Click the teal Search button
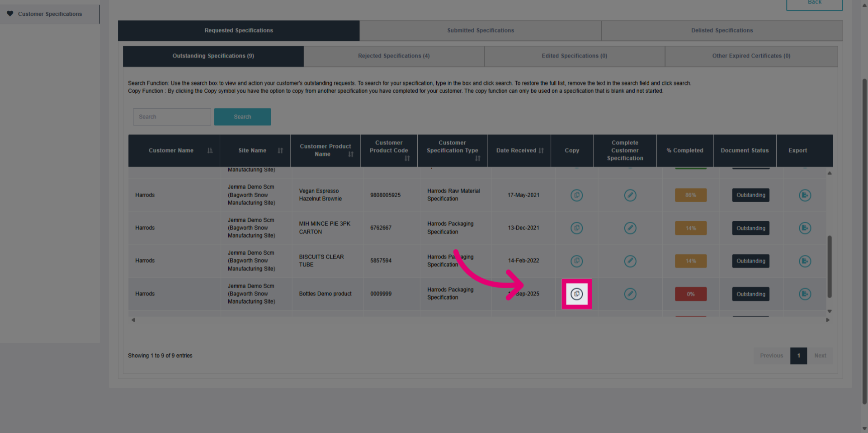Viewport: 868px width, 433px height. tap(242, 117)
